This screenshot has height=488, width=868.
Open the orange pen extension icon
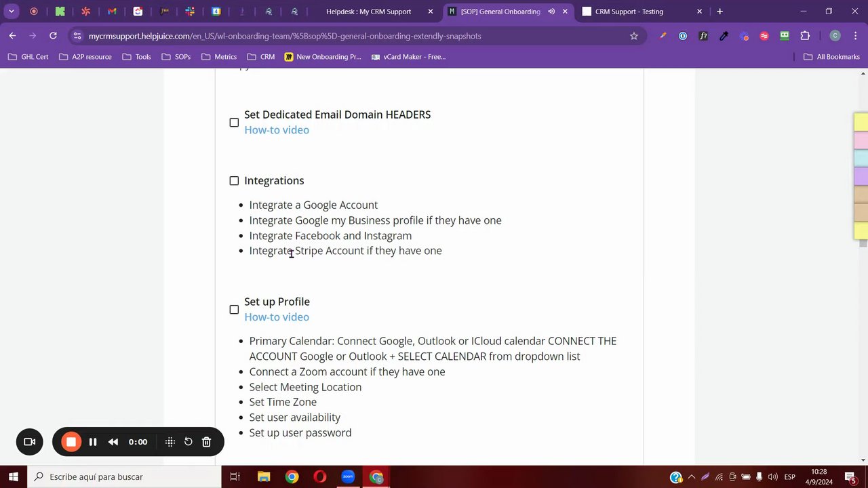pyautogui.click(x=663, y=36)
